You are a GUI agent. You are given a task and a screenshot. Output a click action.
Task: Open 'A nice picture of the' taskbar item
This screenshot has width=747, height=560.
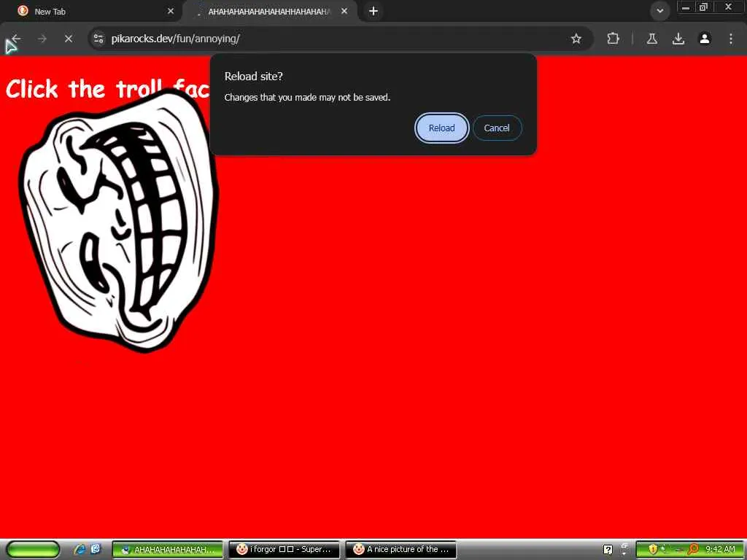click(x=400, y=550)
